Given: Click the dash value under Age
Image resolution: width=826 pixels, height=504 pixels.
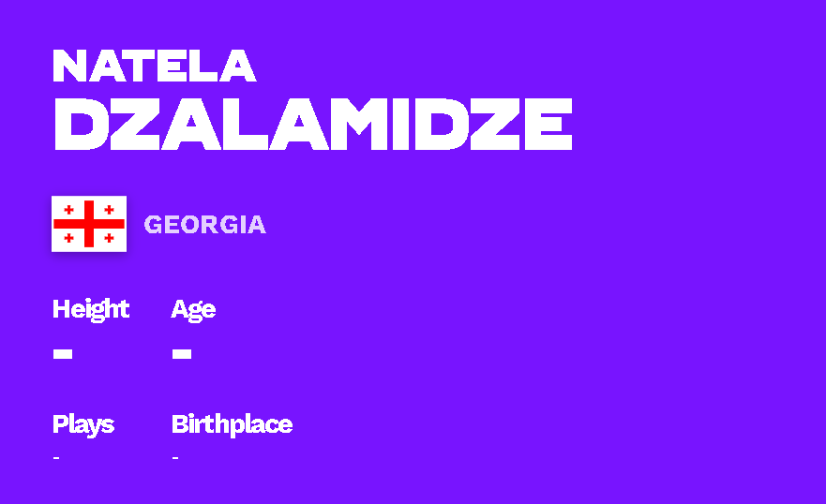Looking at the screenshot, I should tap(182, 354).
